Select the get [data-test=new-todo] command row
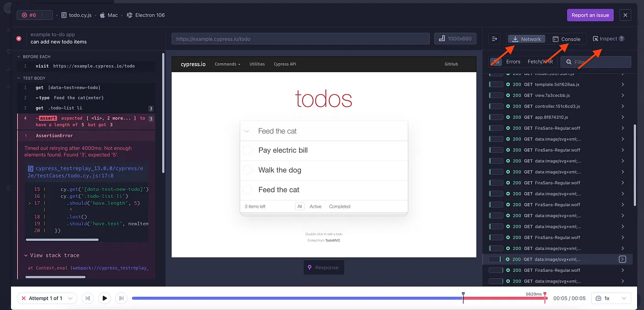This screenshot has height=310, width=644. [x=86, y=87]
